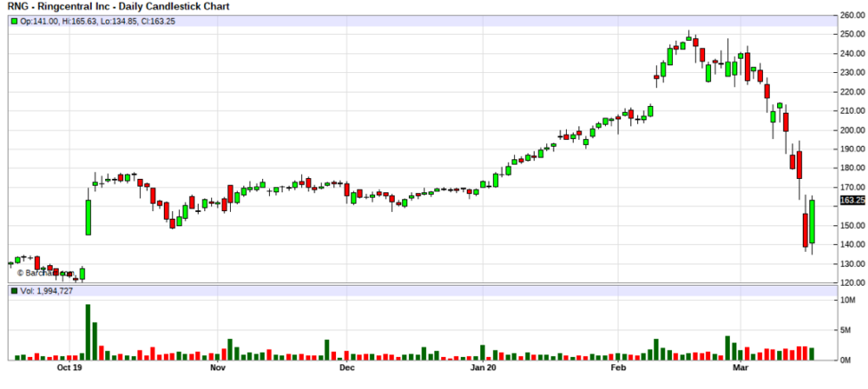Image resolution: width=868 pixels, height=389 pixels.
Task: Click the Nov date label
Action: click(217, 367)
